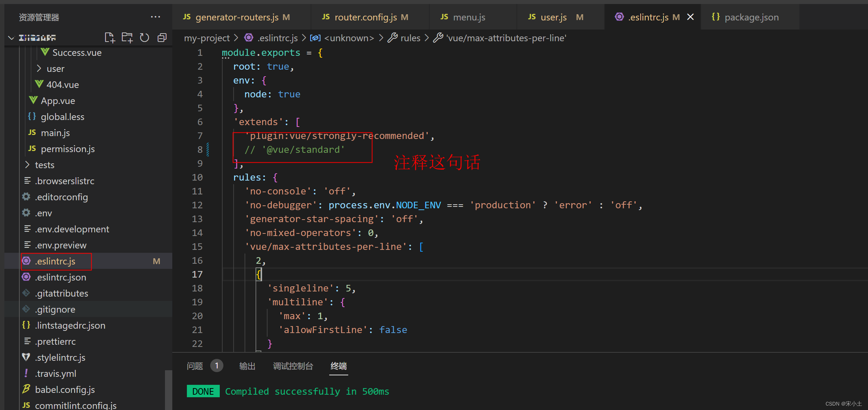Open the 问题 problems panel tab
The height and width of the screenshot is (410, 868).
tap(195, 366)
